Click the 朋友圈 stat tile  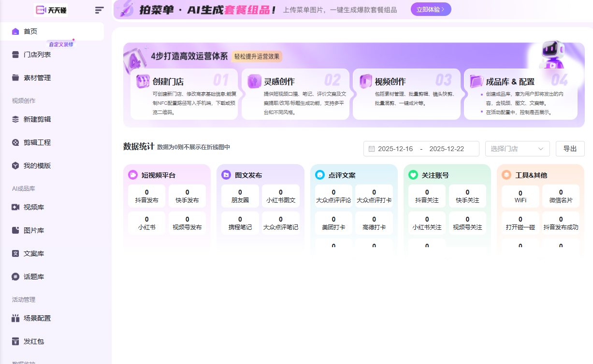coord(240,196)
